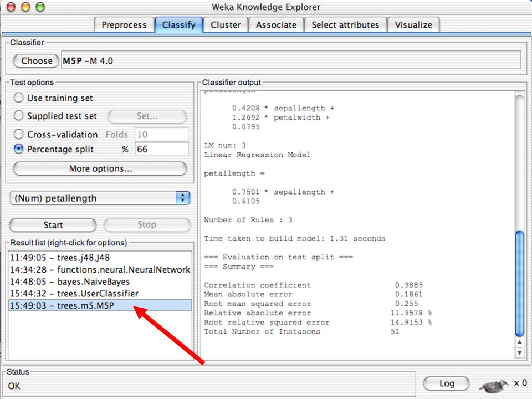Click the Weka bird icon in status area
This screenshot has height=399, width=532.
point(494,385)
